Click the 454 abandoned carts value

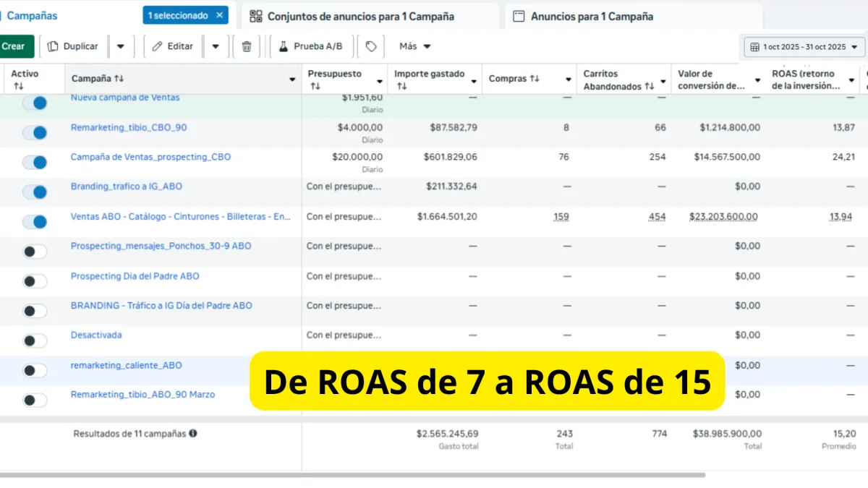(x=657, y=217)
